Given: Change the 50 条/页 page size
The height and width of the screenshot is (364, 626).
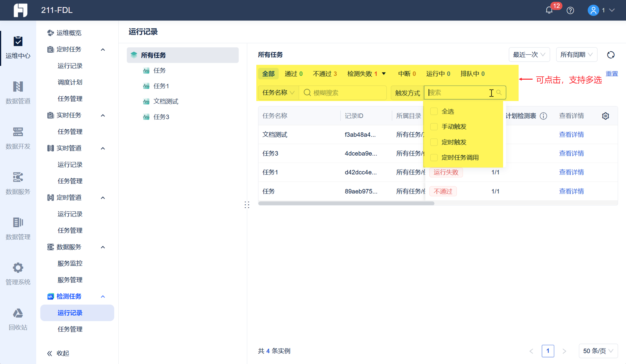Looking at the screenshot, I should 598,351.
